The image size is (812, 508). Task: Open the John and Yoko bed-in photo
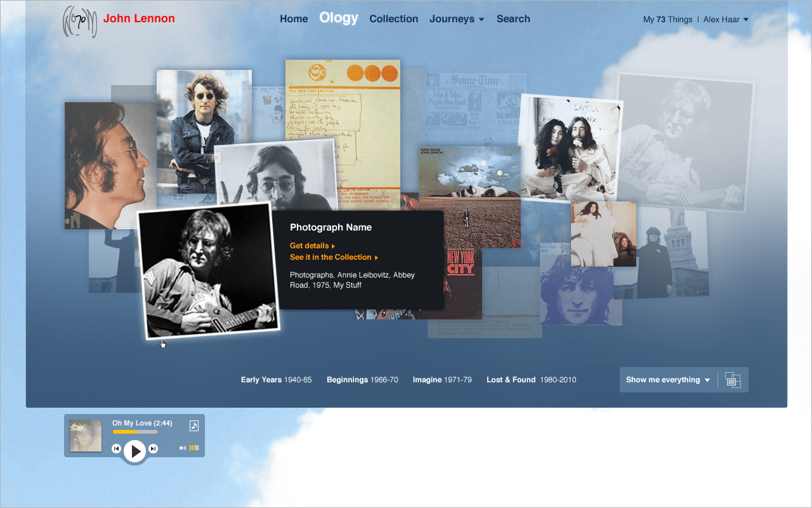(x=570, y=147)
